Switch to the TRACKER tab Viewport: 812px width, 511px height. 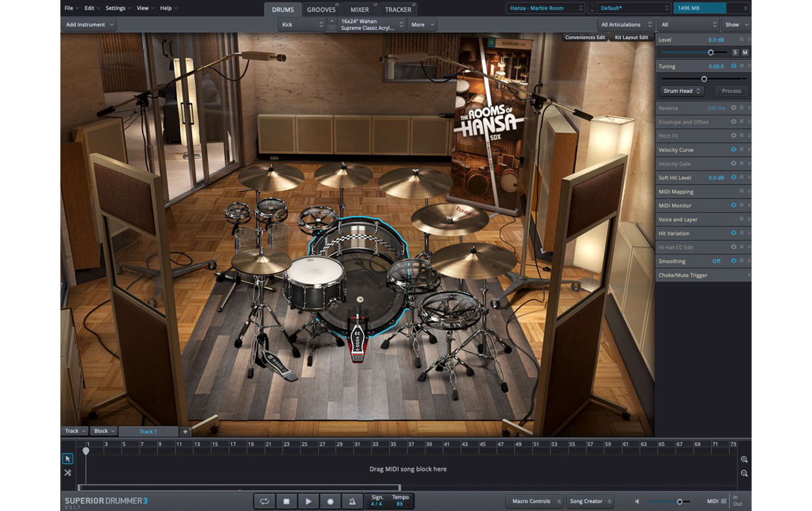pos(398,9)
